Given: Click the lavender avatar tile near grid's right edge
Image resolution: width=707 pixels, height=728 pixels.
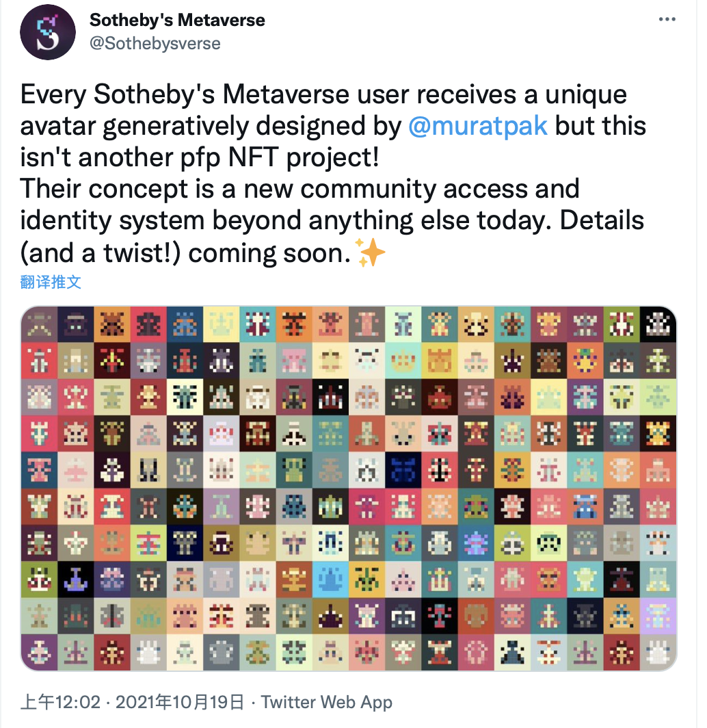Looking at the screenshot, I should (658, 616).
